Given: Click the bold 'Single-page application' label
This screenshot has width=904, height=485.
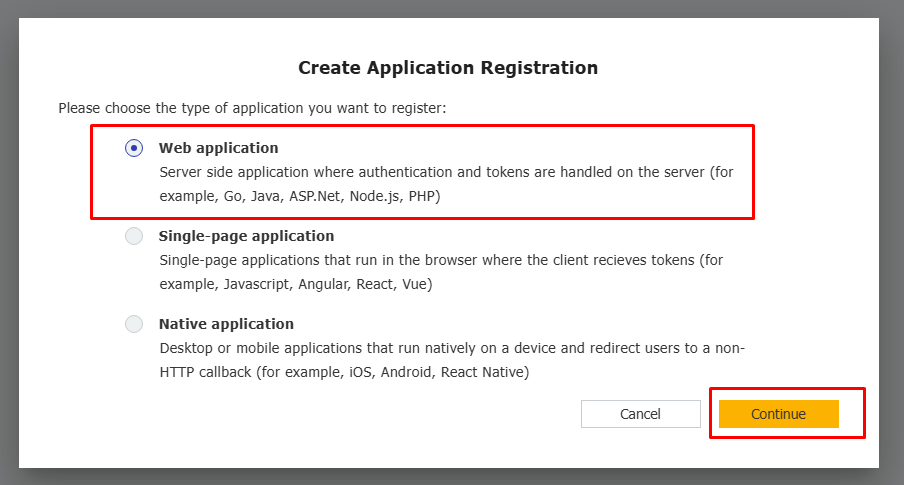Looking at the screenshot, I should coord(246,236).
